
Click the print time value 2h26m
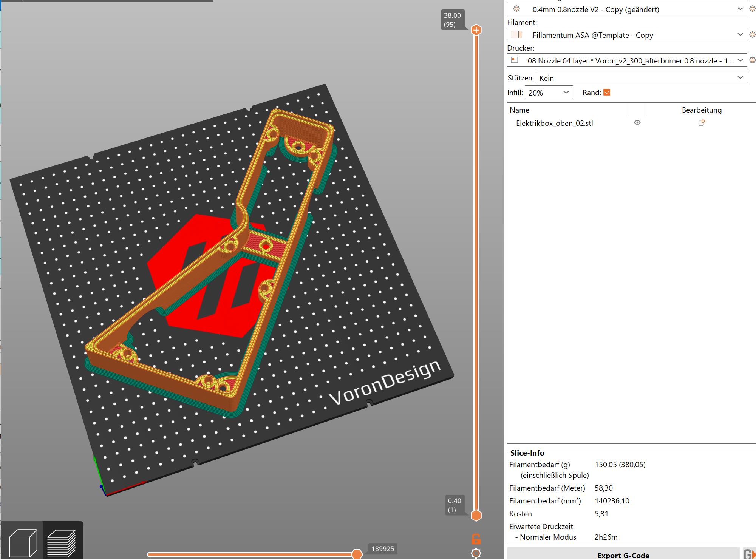click(606, 537)
